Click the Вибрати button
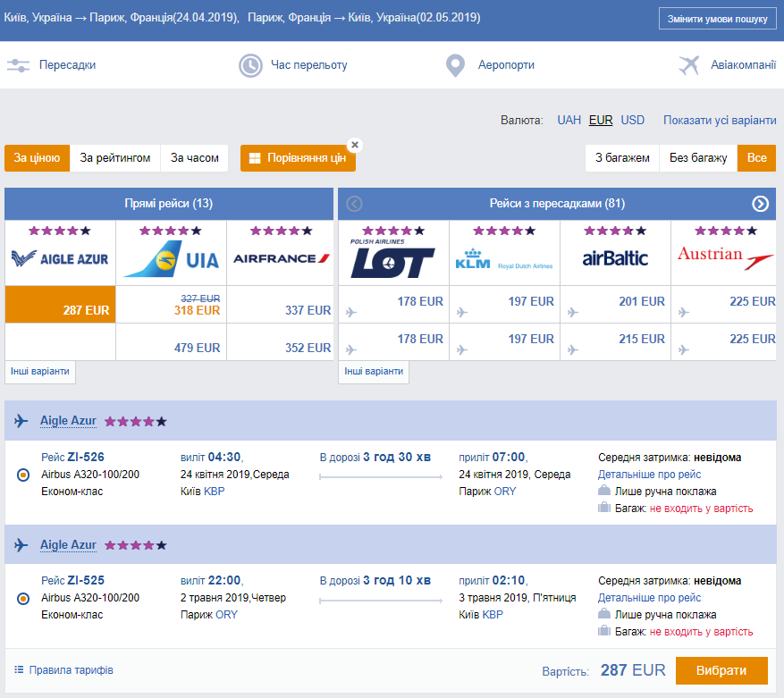784x698 pixels. coord(721,670)
